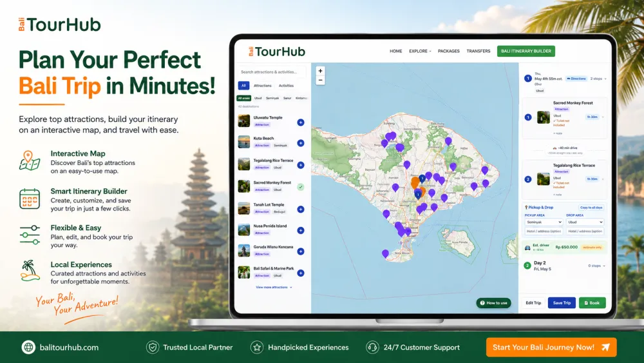Click the Trusted Local Partner shield icon
The image size is (644, 363).
(153, 348)
